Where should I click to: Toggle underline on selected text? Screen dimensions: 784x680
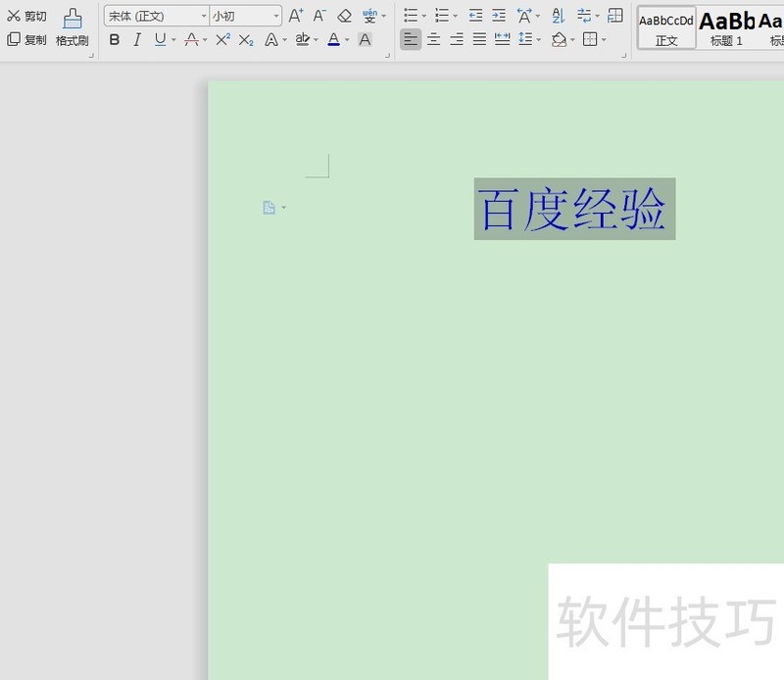coord(160,39)
